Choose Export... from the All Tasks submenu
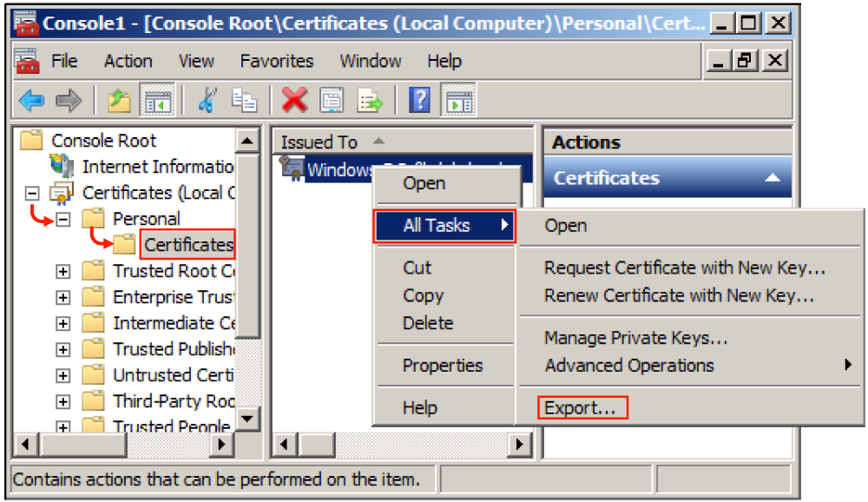Screen dimensions: 868x502 [581, 407]
